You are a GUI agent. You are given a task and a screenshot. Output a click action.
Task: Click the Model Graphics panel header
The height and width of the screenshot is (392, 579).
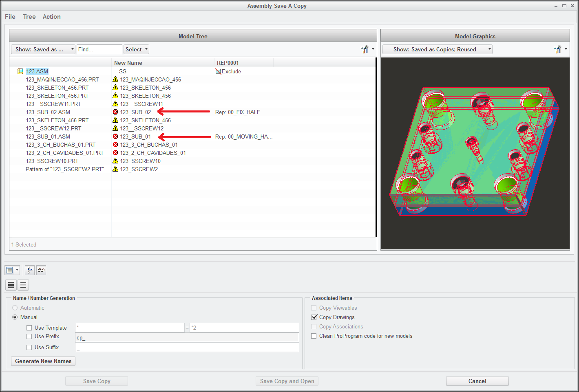coord(475,36)
